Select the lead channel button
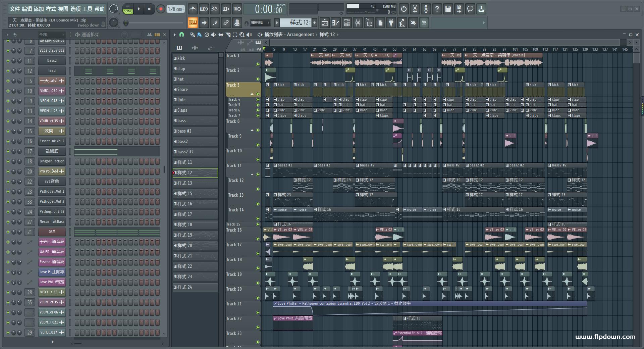 pos(52,71)
